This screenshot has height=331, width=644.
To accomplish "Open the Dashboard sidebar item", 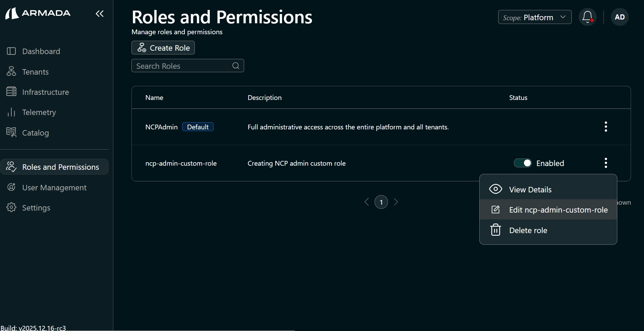I will click(41, 51).
